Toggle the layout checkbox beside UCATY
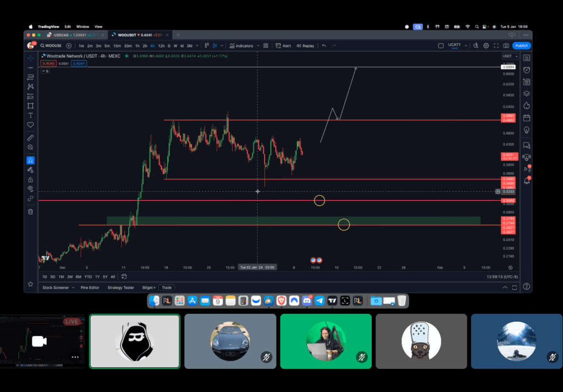Image resolution: width=563 pixels, height=392 pixels. pos(440,46)
